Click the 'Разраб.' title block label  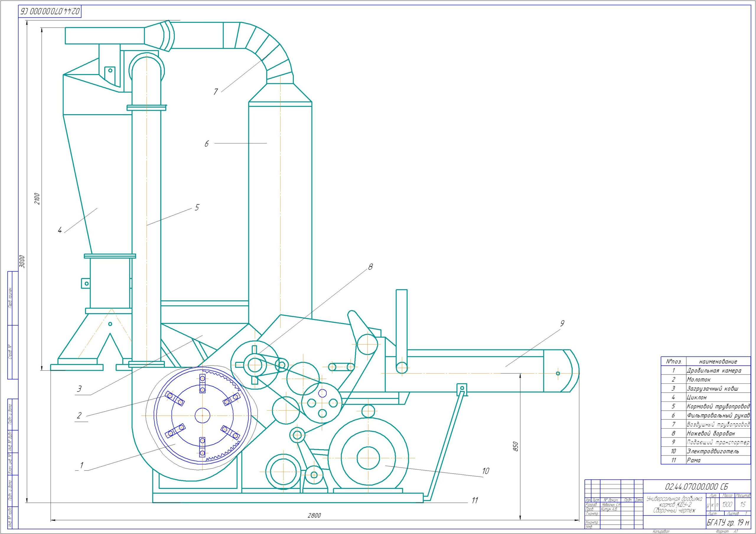coord(592,504)
